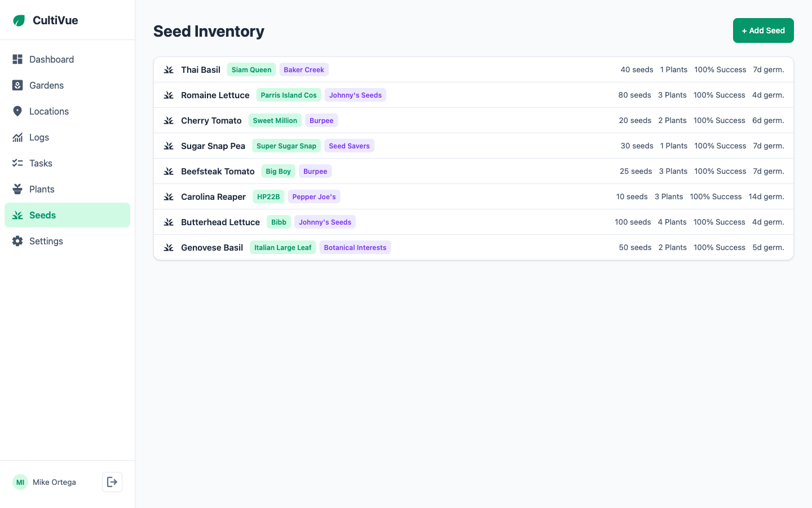Click the MI avatar circle
The image size is (812, 508).
click(20, 482)
